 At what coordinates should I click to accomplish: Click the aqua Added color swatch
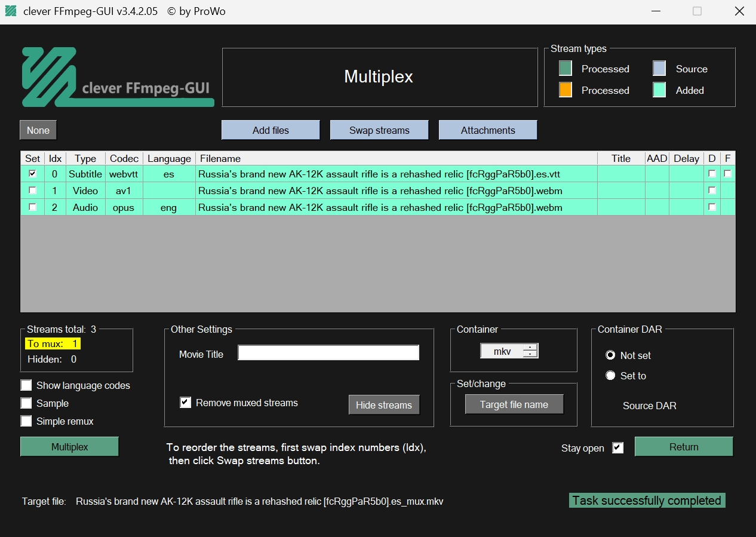pos(659,90)
